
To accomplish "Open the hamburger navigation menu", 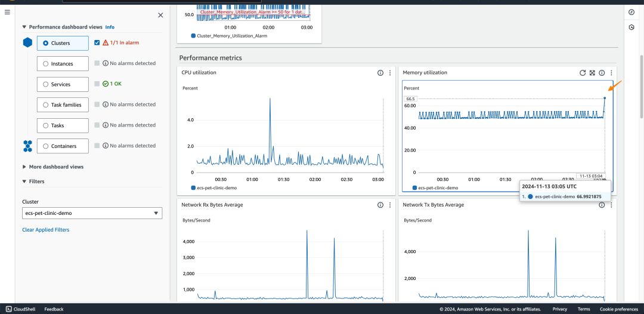I will (x=7, y=13).
